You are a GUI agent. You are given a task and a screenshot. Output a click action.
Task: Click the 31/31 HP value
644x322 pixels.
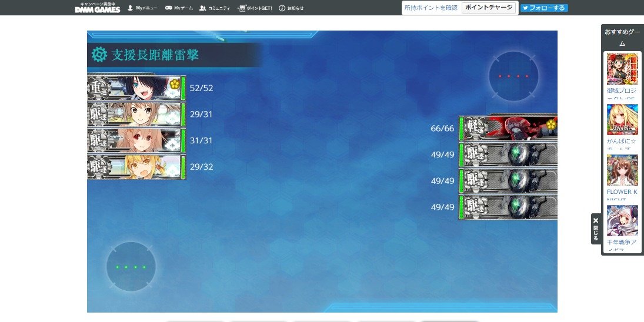click(x=201, y=140)
